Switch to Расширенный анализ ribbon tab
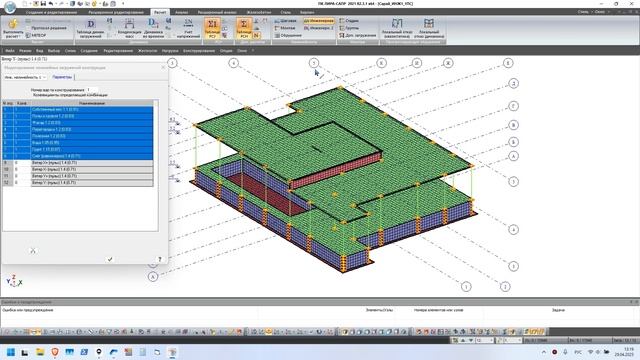Viewport: 640px width, 360px height. click(217, 12)
